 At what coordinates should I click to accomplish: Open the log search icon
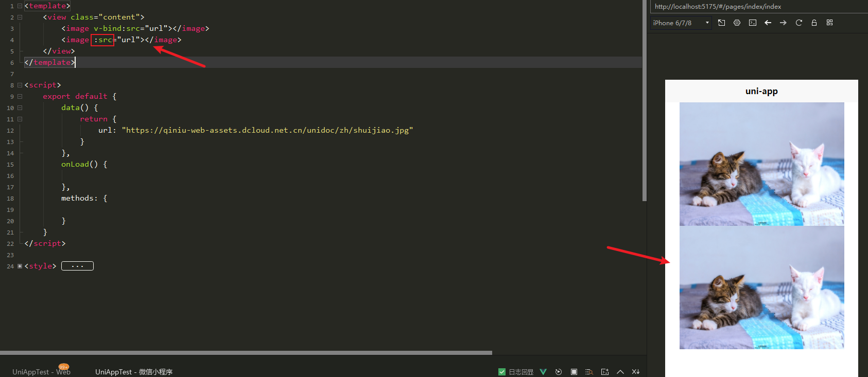click(x=589, y=371)
